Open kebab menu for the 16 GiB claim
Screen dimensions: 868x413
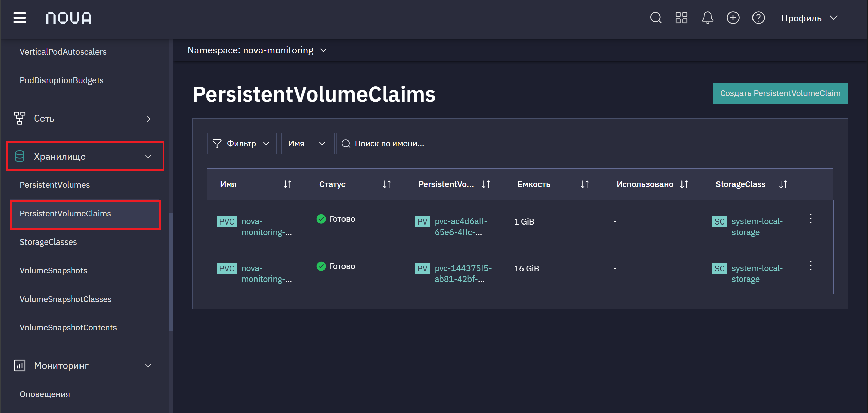click(811, 266)
